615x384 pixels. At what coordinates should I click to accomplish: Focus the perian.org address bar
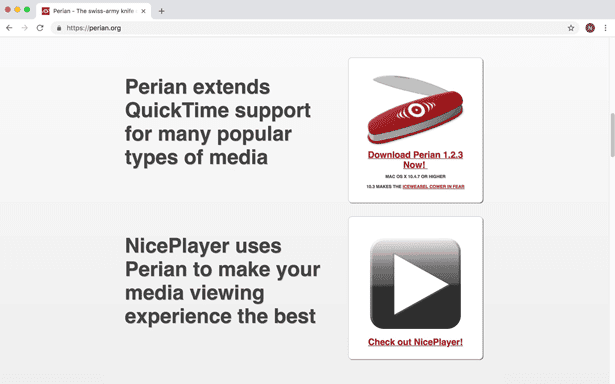coord(310,28)
